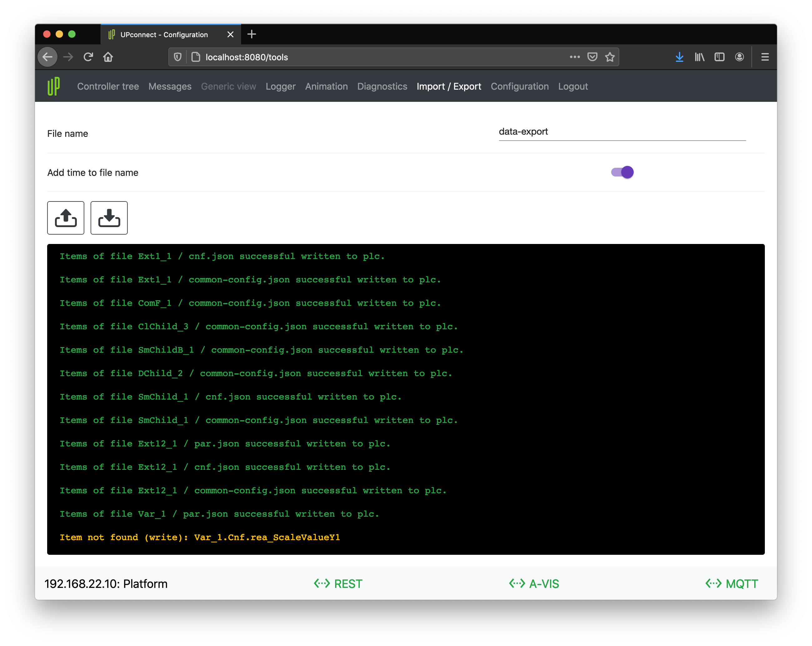Click the File name input field
812x646 pixels.
[622, 132]
